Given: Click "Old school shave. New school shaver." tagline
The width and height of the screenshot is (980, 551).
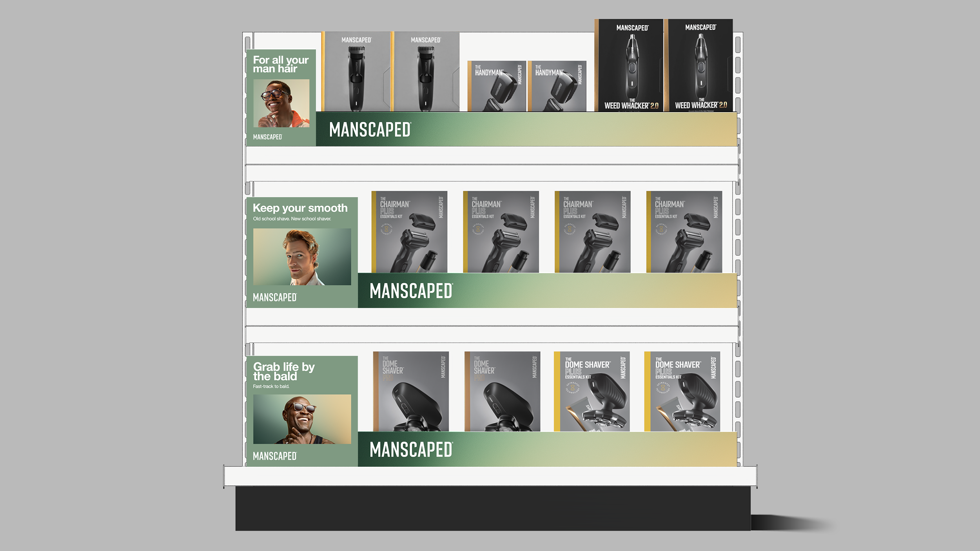Looking at the screenshot, I should [292, 219].
